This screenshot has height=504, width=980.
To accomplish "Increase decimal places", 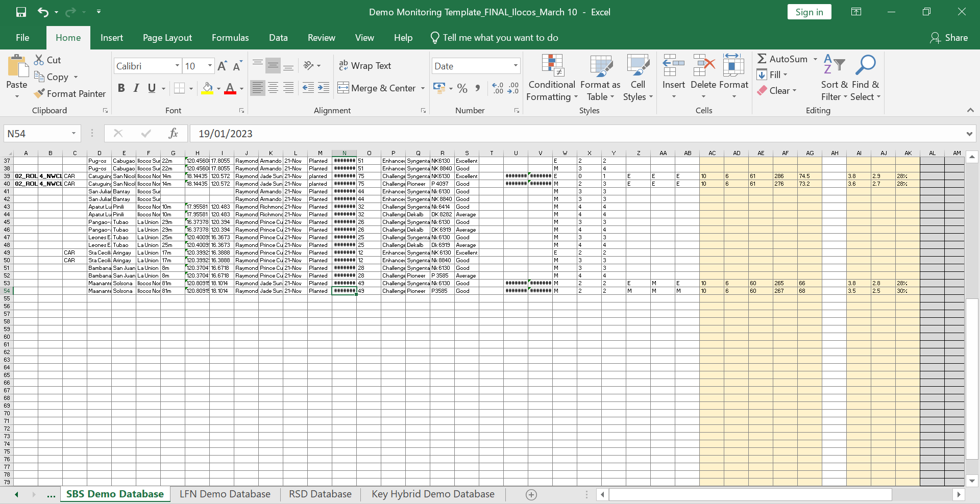I will tap(498, 88).
